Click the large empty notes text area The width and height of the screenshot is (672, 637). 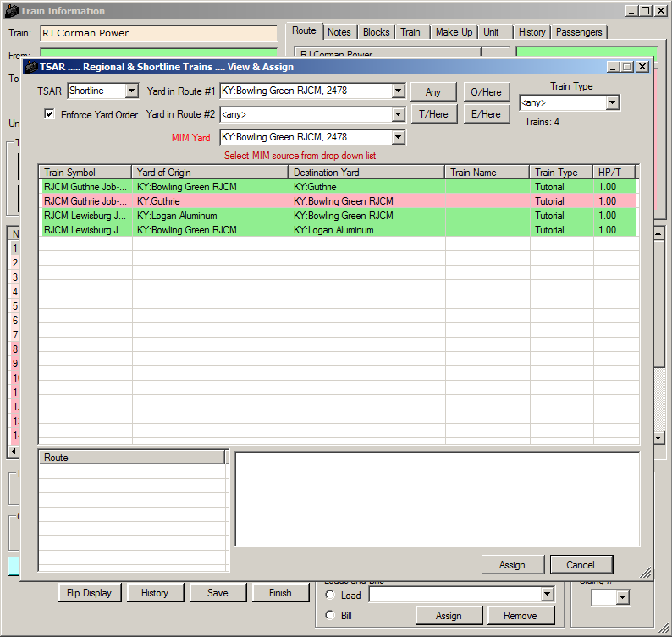coord(438,499)
